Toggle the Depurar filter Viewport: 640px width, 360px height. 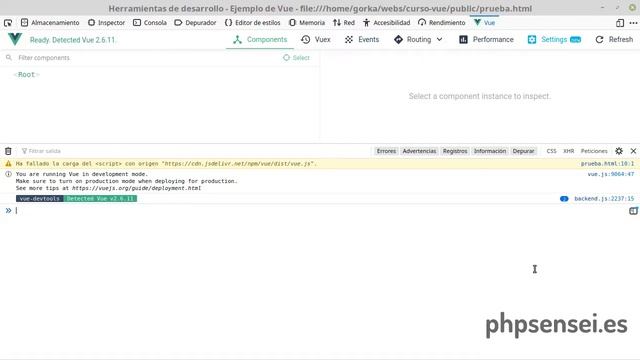(523, 151)
